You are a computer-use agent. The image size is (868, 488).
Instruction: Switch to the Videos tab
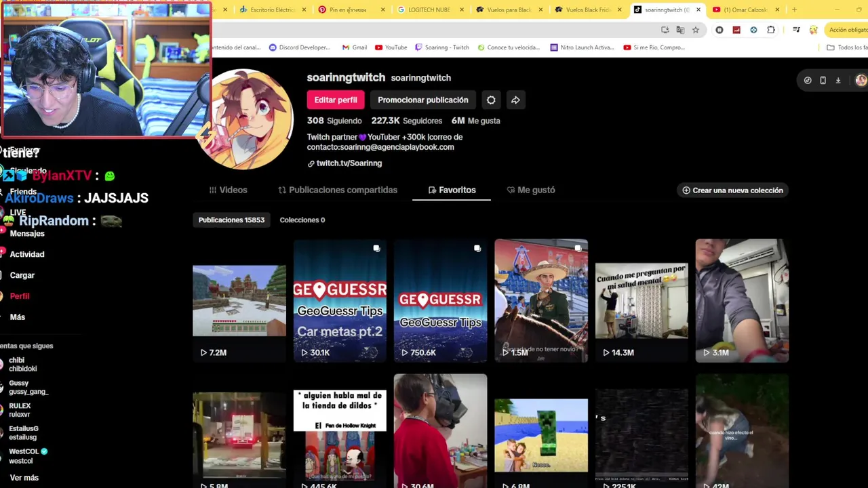click(x=228, y=190)
